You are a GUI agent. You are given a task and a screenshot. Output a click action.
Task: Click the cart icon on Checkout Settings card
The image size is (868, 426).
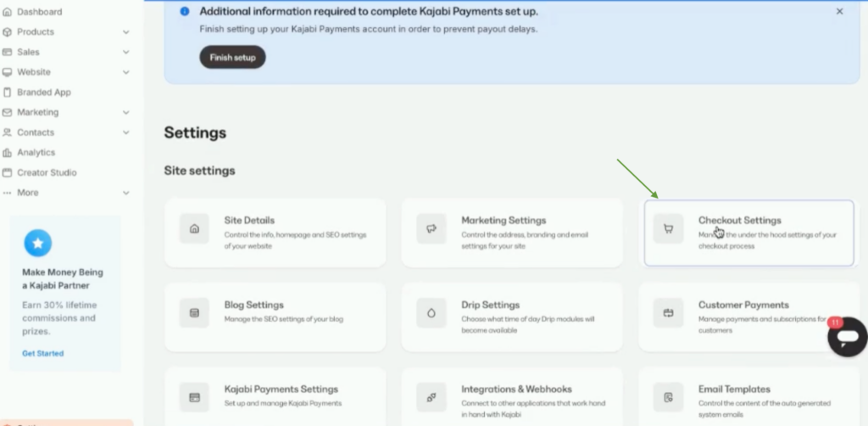[668, 228]
